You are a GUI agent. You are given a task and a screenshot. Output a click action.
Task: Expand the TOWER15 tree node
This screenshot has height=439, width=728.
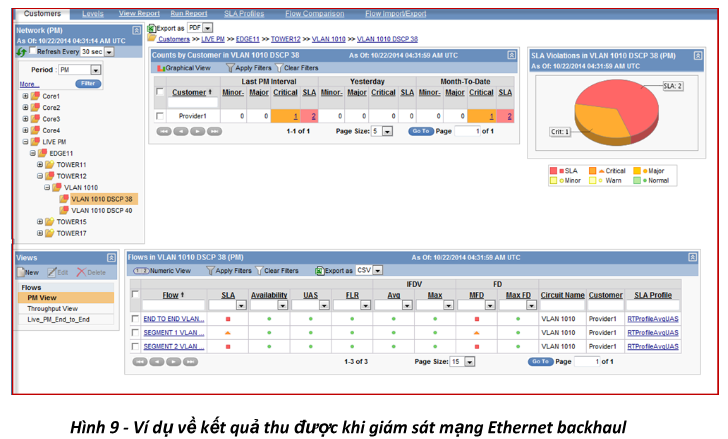tap(40, 222)
